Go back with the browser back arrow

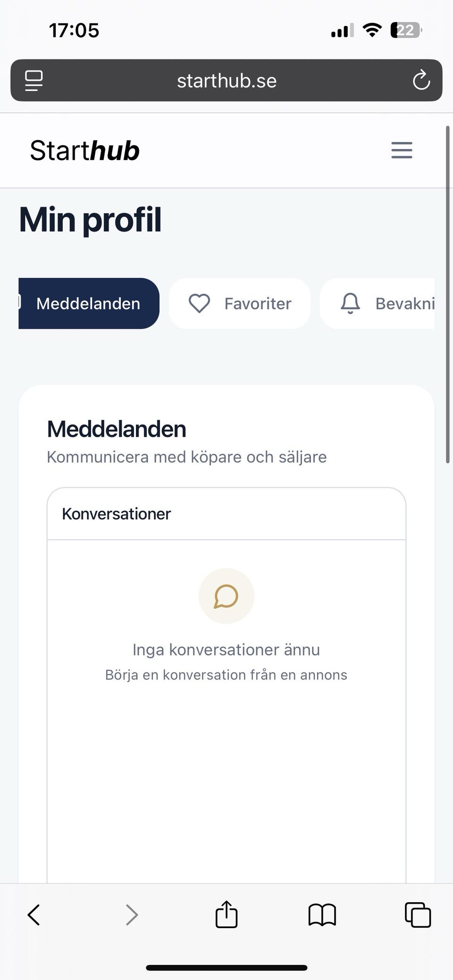coord(34,915)
